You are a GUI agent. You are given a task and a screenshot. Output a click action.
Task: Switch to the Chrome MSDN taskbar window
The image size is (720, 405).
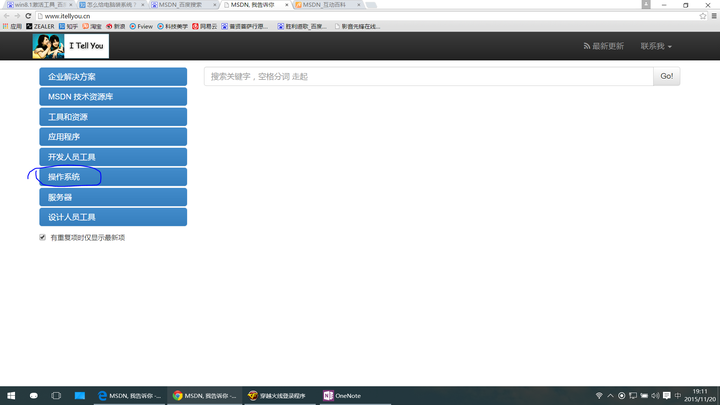point(204,395)
